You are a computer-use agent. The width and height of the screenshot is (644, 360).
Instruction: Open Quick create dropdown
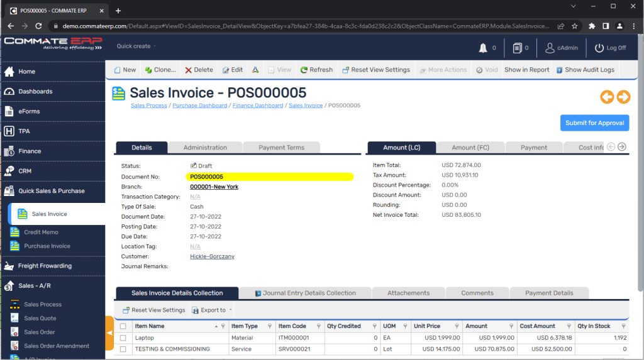136,46
